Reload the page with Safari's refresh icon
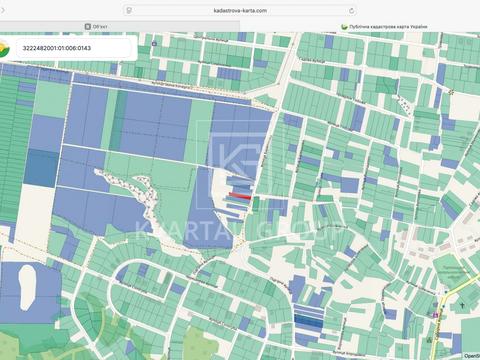This screenshot has height=360, width=480. click(351, 11)
